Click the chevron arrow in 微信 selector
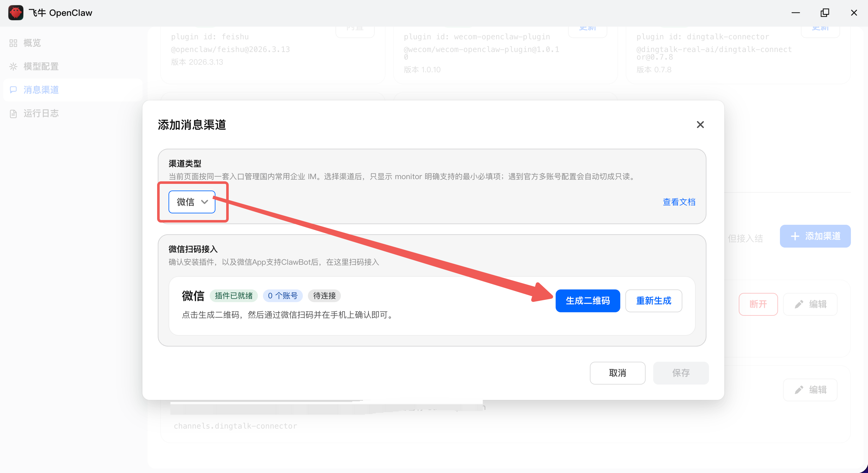 click(x=205, y=202)
